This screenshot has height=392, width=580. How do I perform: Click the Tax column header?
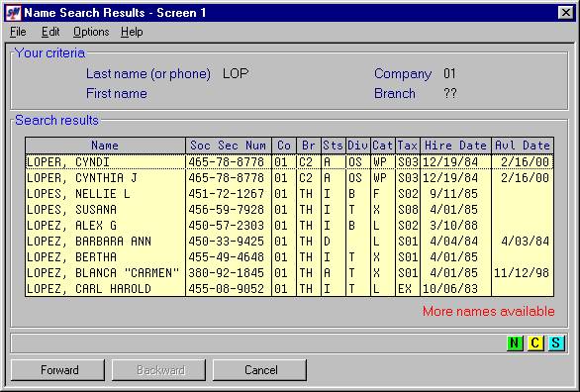(x=408, y=146)
